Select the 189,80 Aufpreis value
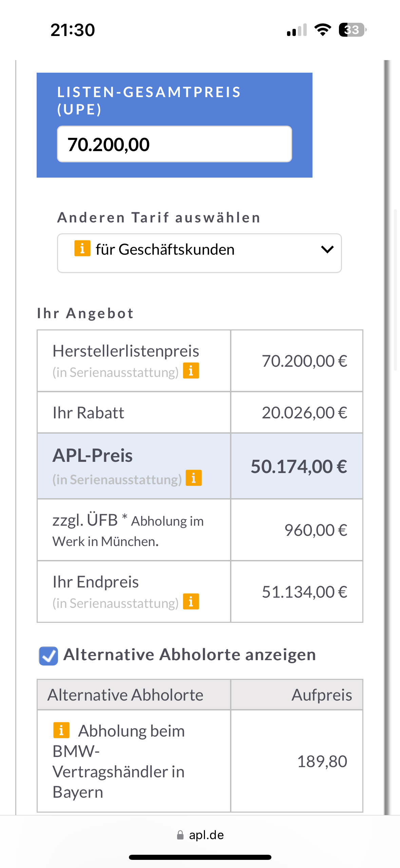Viewport: 400px width, 868px height. tap(322, 761)
